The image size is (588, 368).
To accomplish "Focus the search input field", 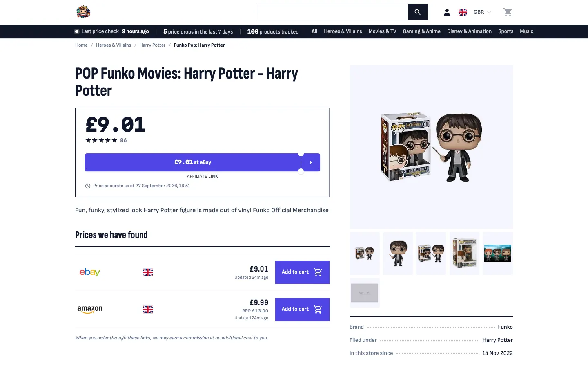I will pyautogui.click(x=333, y=12).
